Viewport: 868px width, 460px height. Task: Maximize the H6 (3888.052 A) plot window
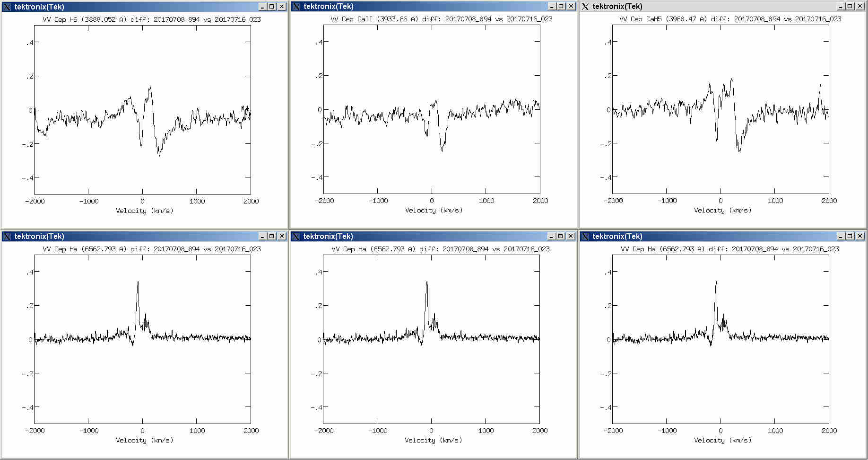click(x=272, y=7)
